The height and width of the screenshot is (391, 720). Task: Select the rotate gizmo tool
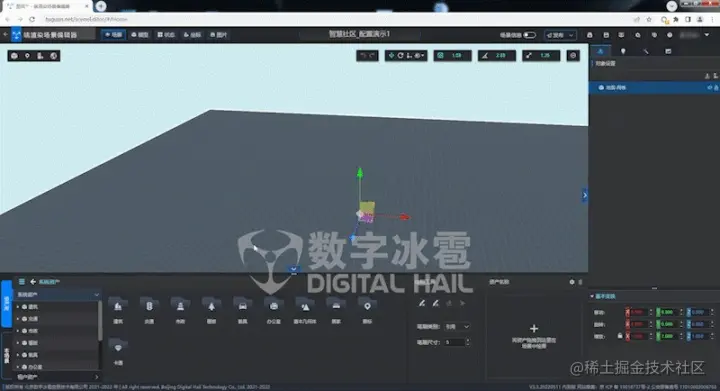pos(400,56)
